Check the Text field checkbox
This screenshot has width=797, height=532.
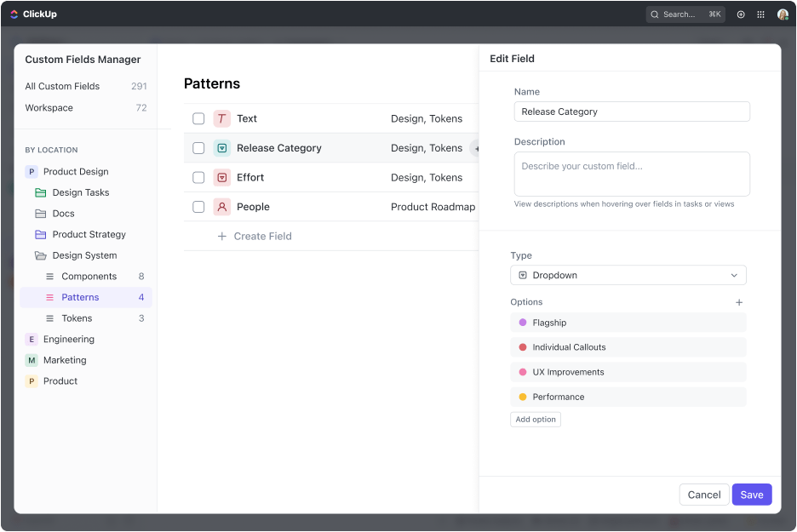pos(198,119)
